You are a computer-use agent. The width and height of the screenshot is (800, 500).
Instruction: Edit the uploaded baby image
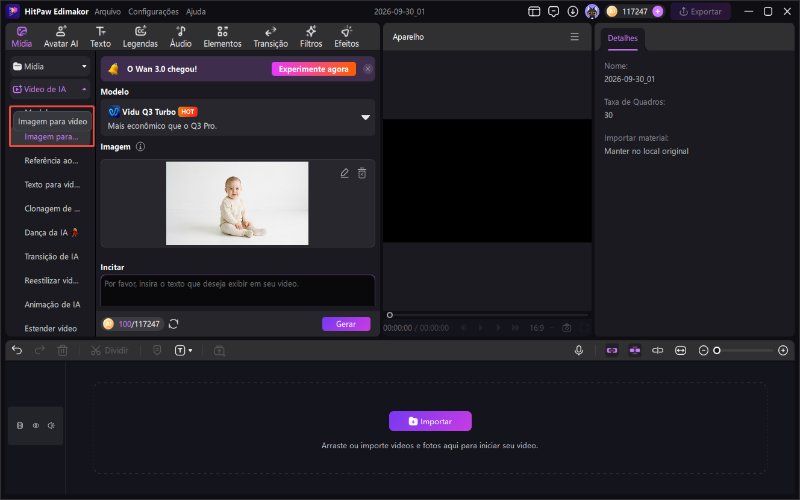click(344, 173)
